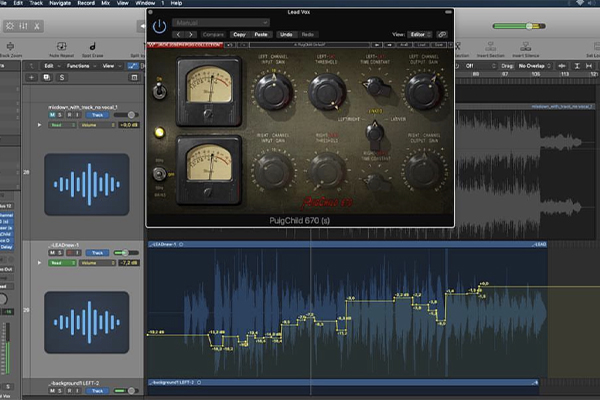Click the Copy button in plugin header
The image size is (600, 400).
click(240, 34)
